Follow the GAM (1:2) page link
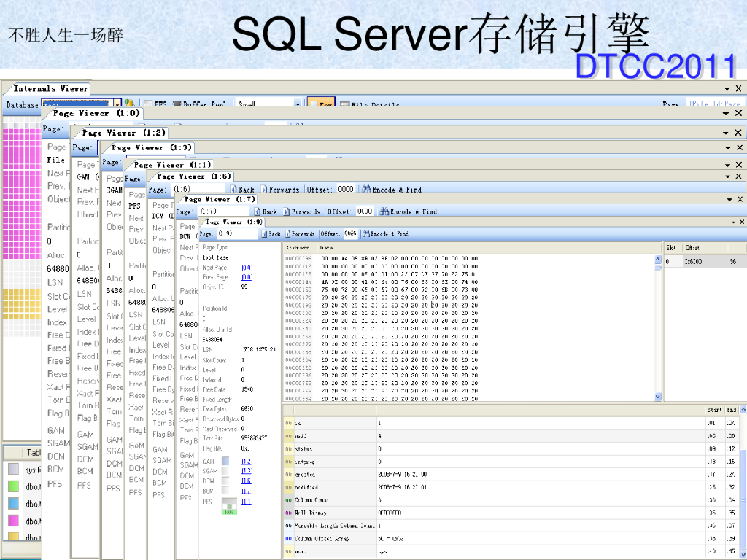747x560 pixels. [246, 462]
